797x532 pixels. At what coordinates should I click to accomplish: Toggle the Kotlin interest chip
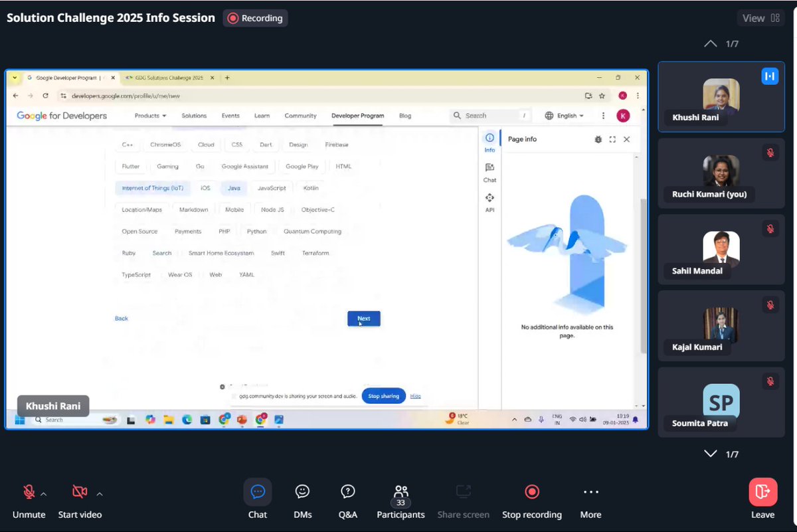(311, 188)
